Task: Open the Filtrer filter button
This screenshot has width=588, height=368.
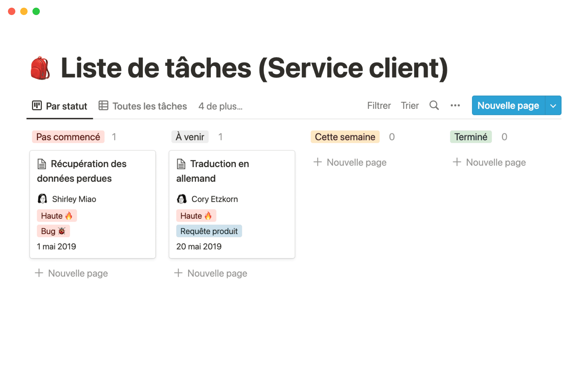Action: [379, 105]
